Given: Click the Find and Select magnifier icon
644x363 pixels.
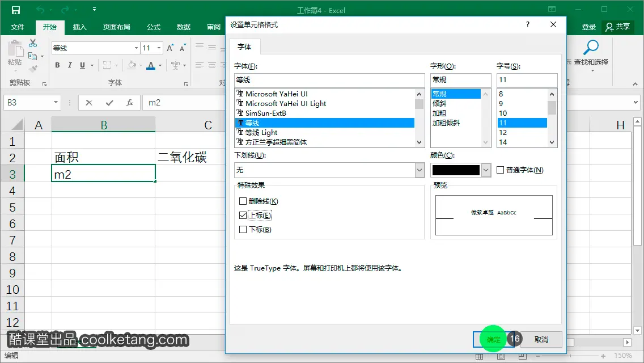Looking at the screenshot, I should click(x=591, y=47).
